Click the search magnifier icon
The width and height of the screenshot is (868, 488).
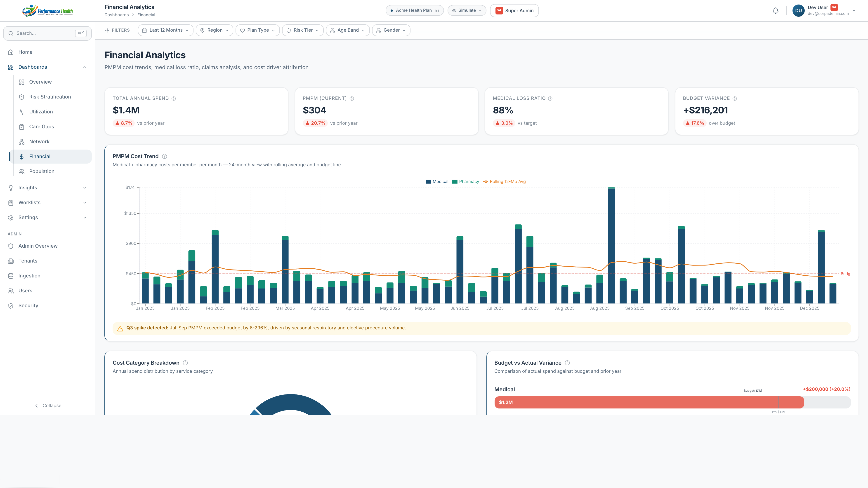[x=11, y=33]
